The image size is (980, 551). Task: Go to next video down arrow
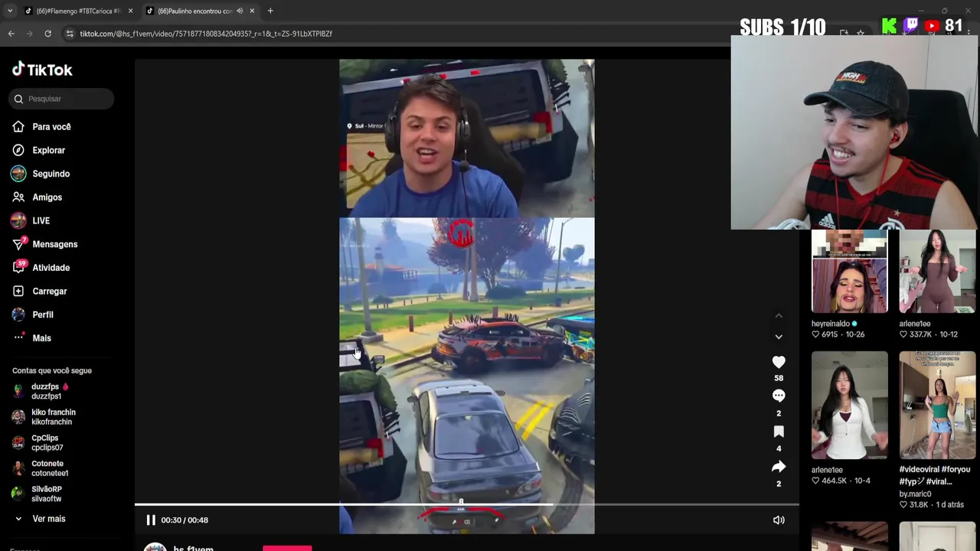[x=779, y=337]
